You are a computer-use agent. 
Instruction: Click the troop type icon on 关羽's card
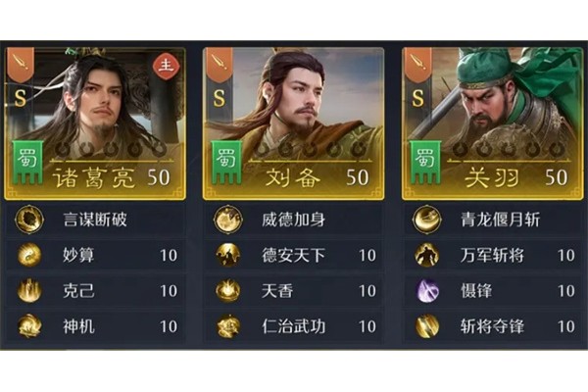(x=417, y=65)
